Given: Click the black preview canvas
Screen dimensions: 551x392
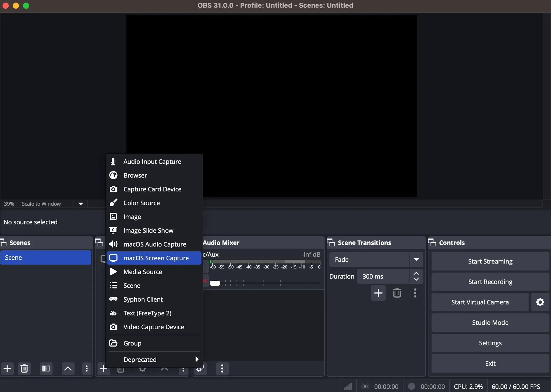Looking at the screenshot, I should (272, 106).
